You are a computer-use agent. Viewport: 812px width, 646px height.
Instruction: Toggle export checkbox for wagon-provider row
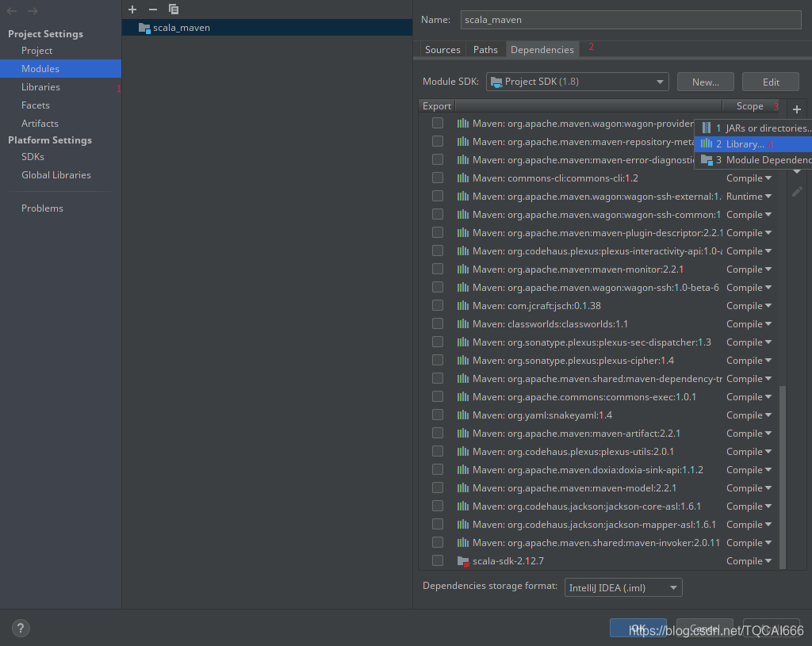tap(438, 123)
